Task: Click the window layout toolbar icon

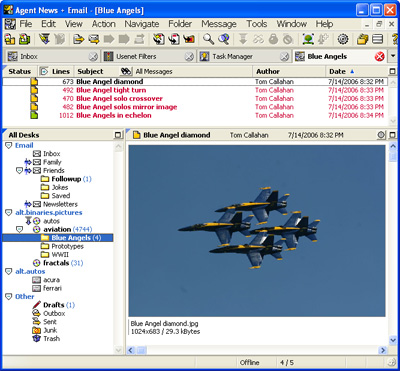Action: tap(377, 39)
